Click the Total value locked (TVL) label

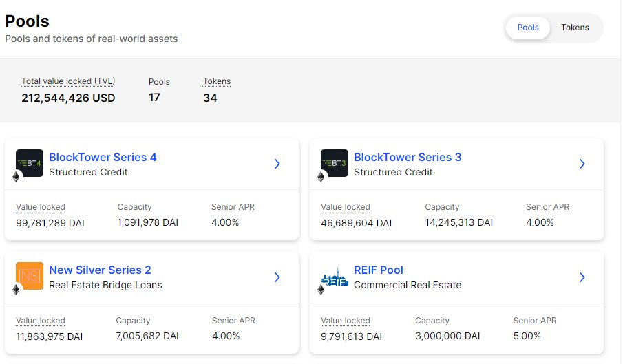[x=68, y=81]
